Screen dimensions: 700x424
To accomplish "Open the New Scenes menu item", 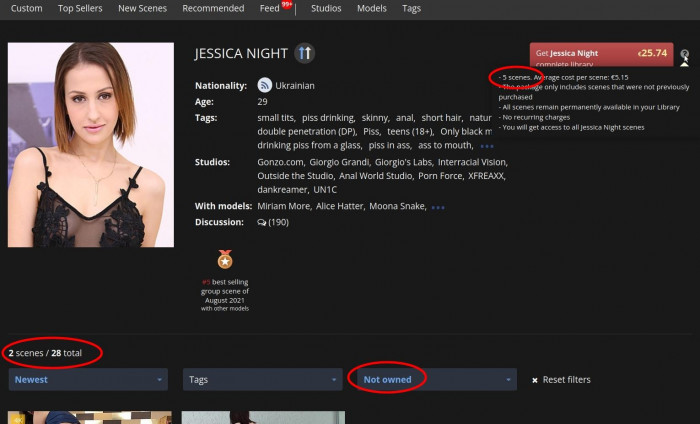I will [x=142, y=8].
